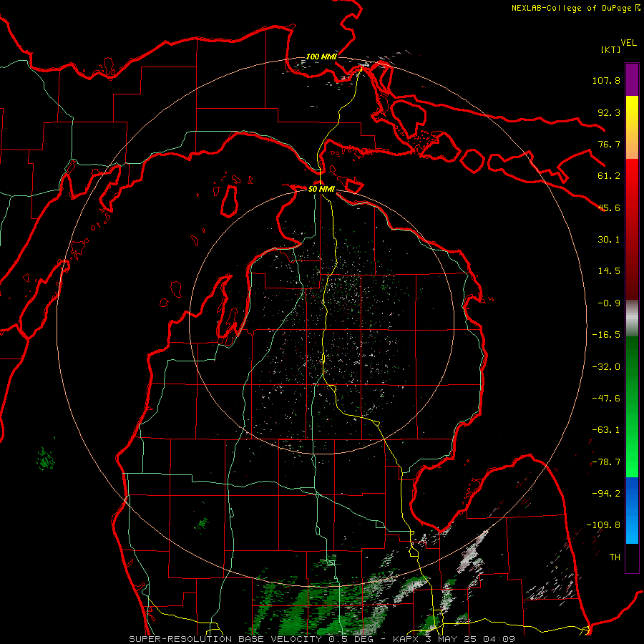Select the -47.6 legend value

pyautogui.click(x=606, y=399)
